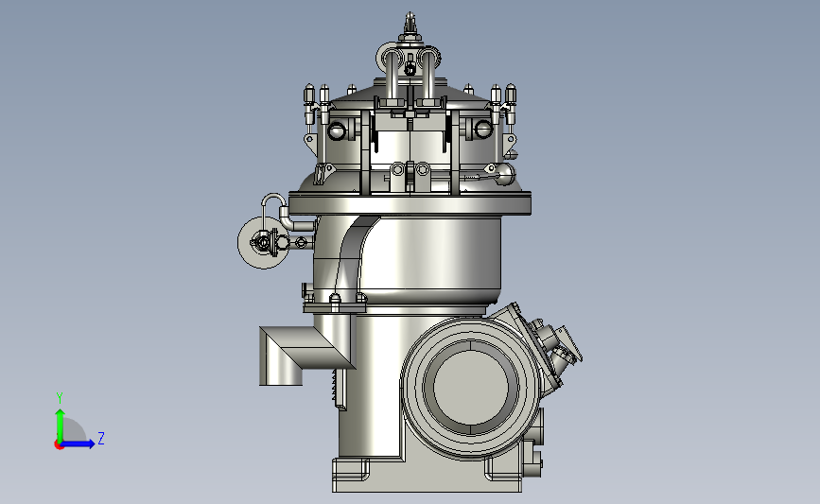Image resolution: width=820 pixels, height=504 pixels.
Task: Select the wide flange ring under the hood
Action: pyautogui.click(x=410, y=204)
